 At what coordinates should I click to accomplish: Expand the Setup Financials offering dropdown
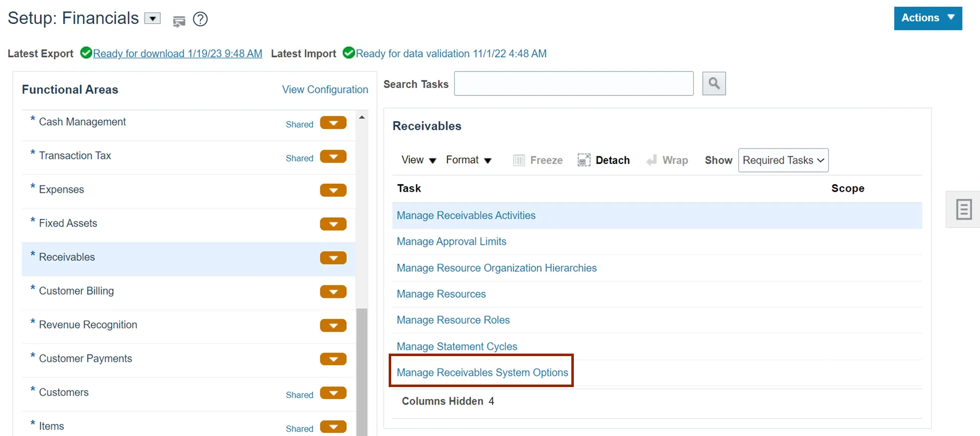click(x=153, y=18)
